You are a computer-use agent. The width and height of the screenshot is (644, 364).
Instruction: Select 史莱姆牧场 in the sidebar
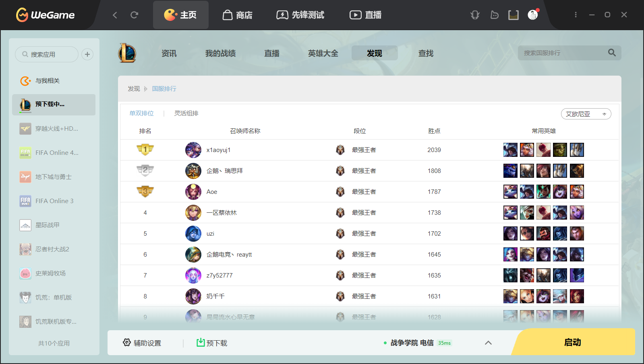point(54,274)
